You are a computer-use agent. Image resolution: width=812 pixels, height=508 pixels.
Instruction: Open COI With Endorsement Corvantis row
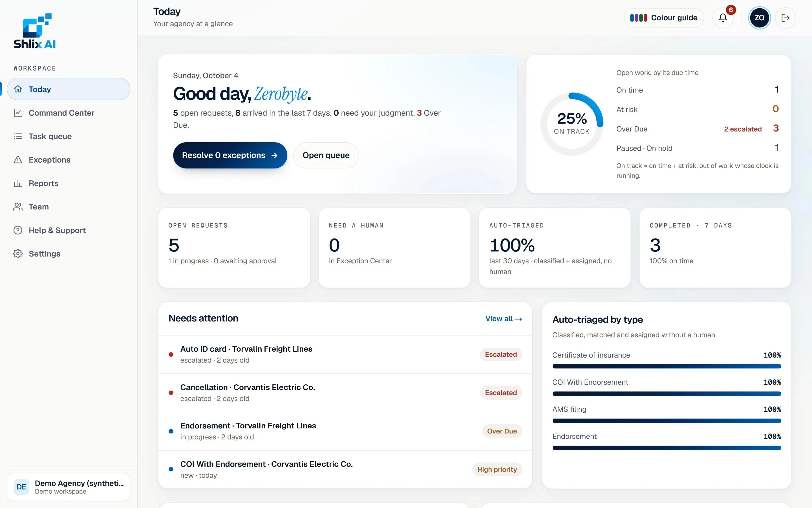345,469
